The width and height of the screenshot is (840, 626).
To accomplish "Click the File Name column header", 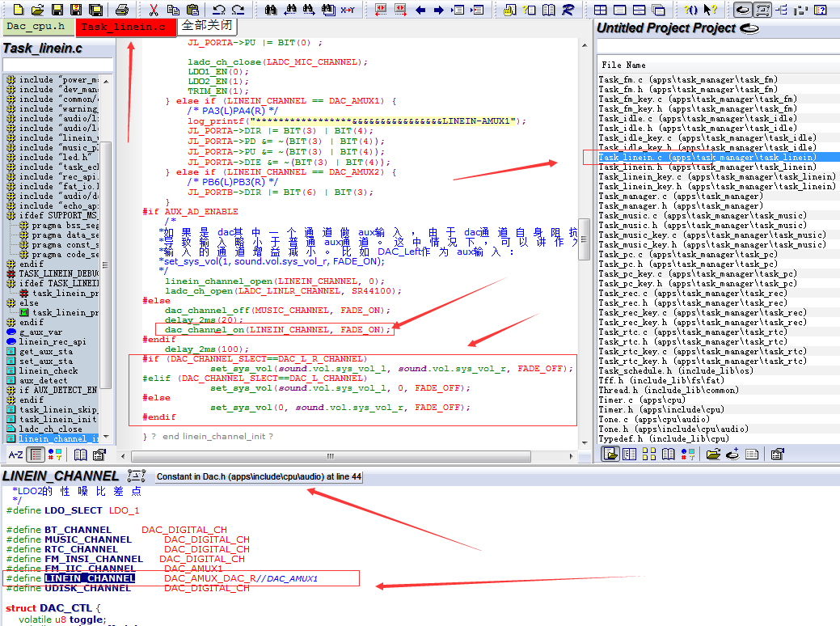I will (623, 65).
